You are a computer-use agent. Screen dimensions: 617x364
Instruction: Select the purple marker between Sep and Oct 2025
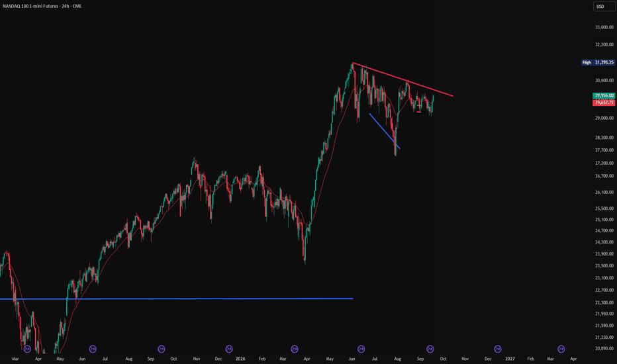(x=162, y=349)
